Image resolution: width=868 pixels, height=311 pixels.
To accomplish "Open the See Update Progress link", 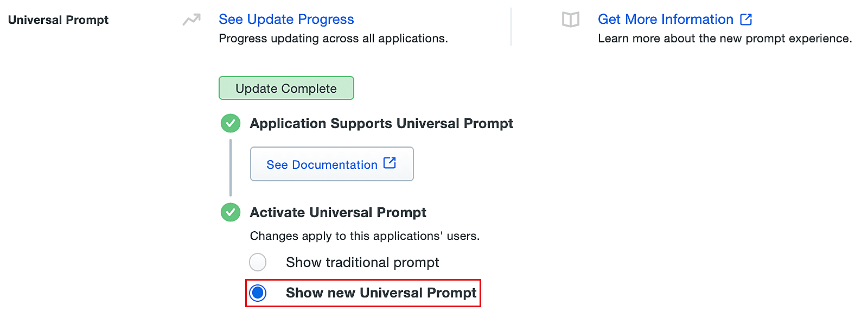I will [286, 20].
